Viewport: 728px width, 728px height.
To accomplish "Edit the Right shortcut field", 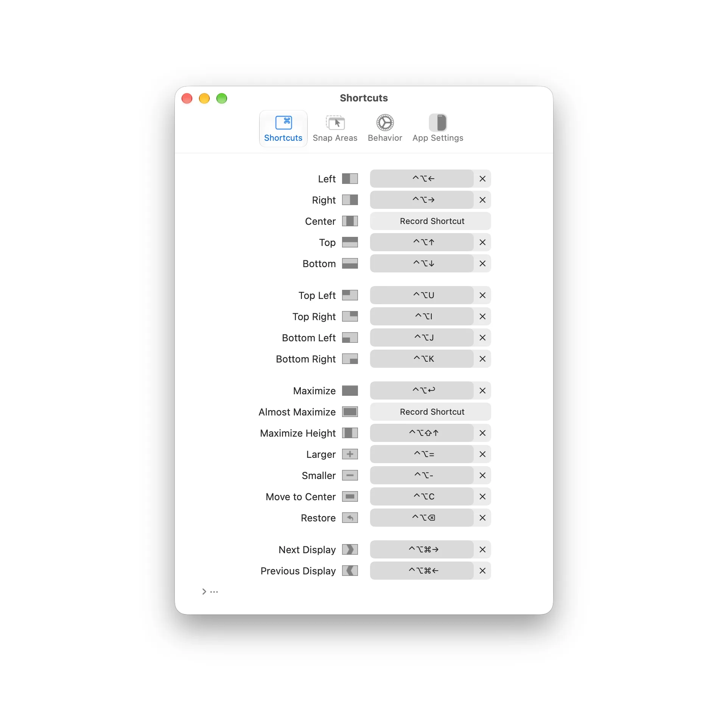I will click(x=422, y=200).
